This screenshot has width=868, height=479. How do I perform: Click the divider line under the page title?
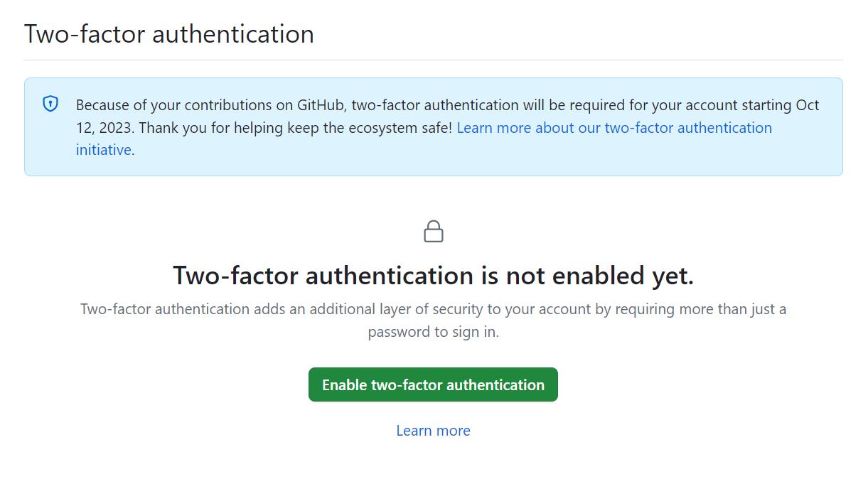(433, 60)
